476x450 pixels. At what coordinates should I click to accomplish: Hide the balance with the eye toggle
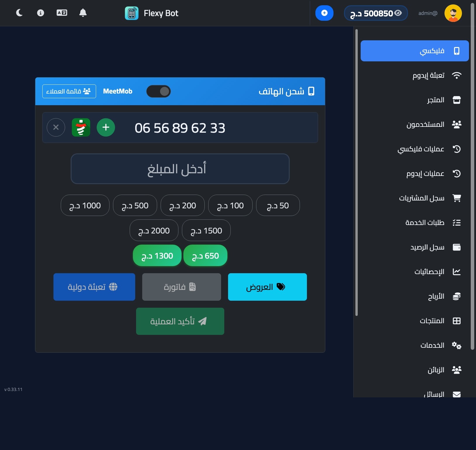[398, 13]
